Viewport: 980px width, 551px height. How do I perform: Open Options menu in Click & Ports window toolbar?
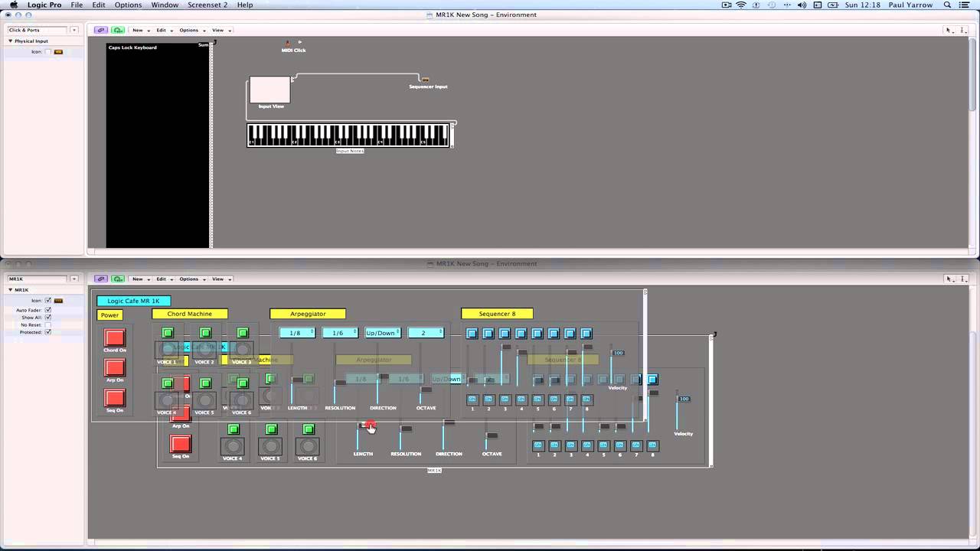[191, 30]
